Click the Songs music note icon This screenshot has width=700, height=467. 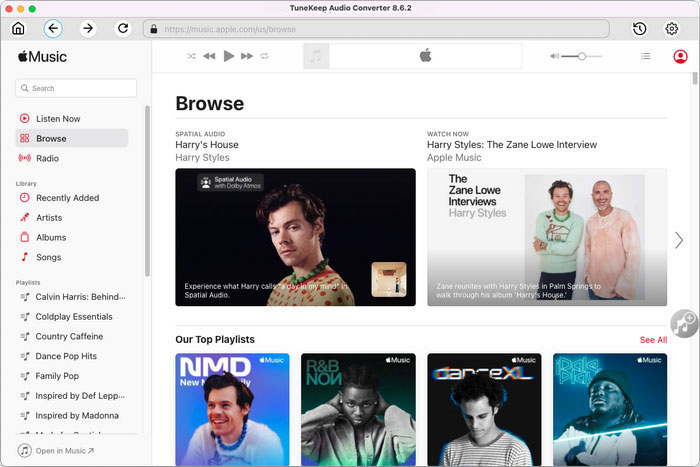tap(25, 257)
